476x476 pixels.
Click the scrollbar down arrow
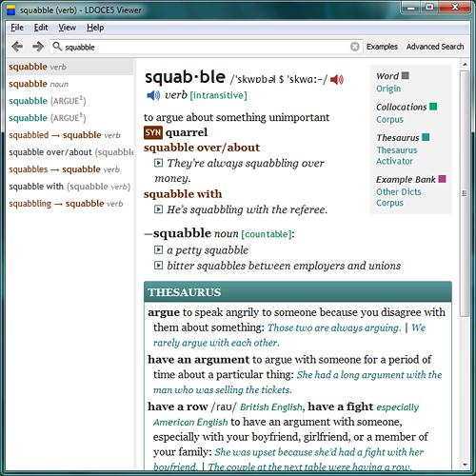coord(465,465)
